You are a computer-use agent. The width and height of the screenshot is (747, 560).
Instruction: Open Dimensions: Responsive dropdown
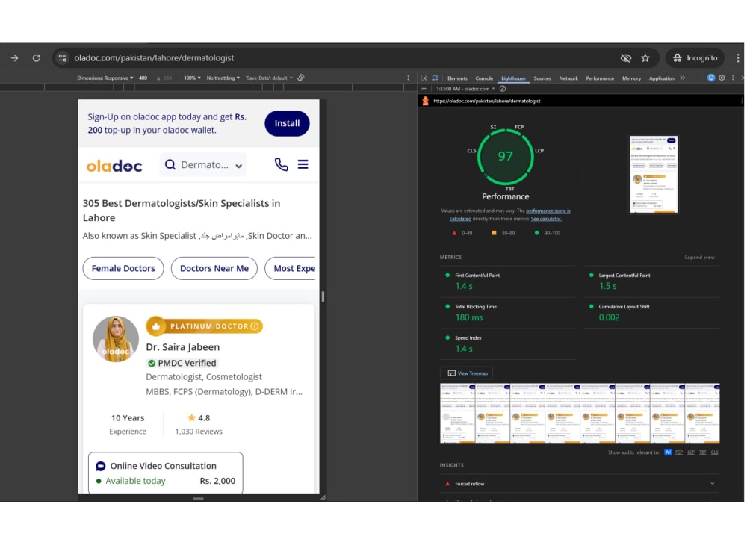tap(105, 78)
